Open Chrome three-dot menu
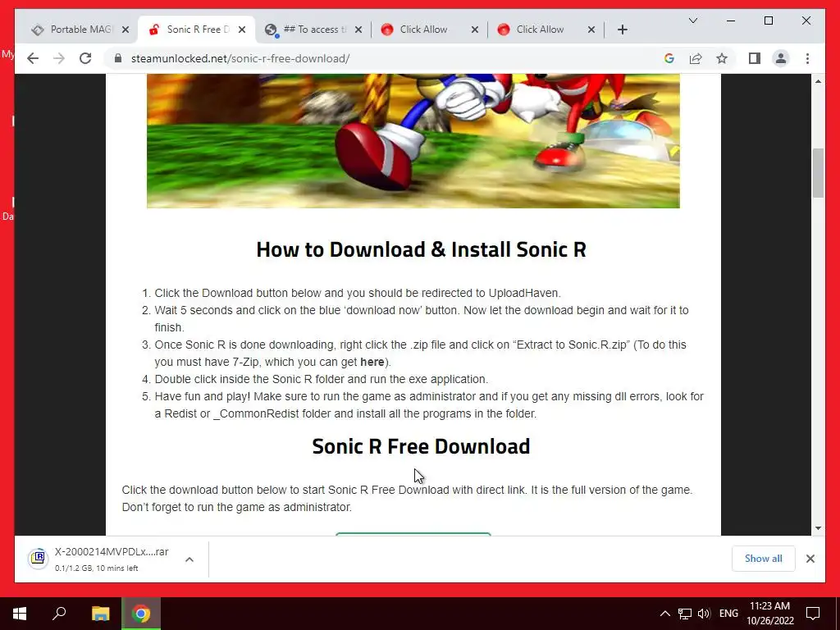 pos(807,58)
